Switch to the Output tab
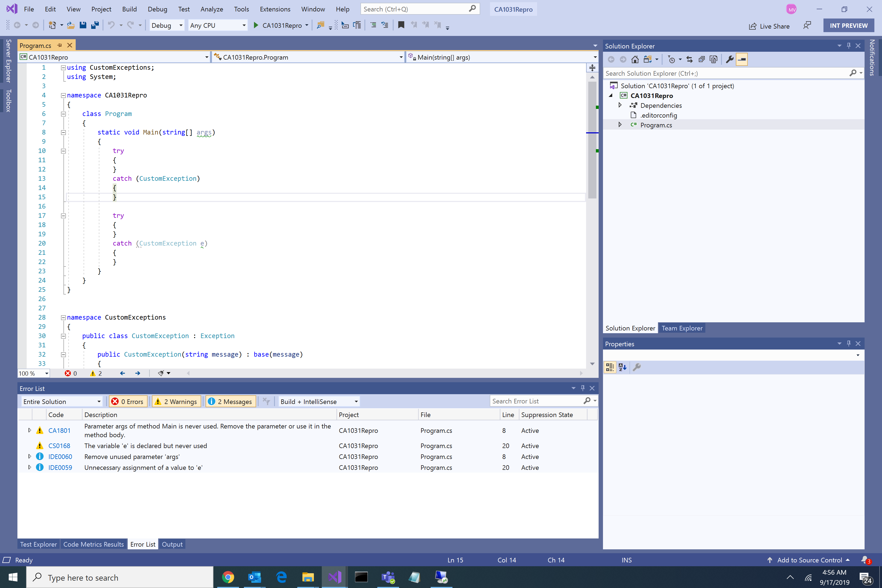The image size is (882, 588). coord(172,544)
